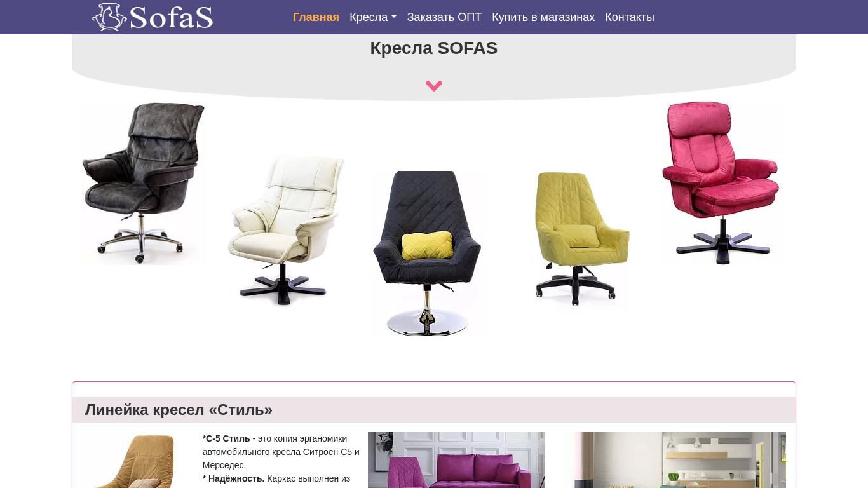
Task: Open the Заказать ОПТ page
Action: (444, 17)
